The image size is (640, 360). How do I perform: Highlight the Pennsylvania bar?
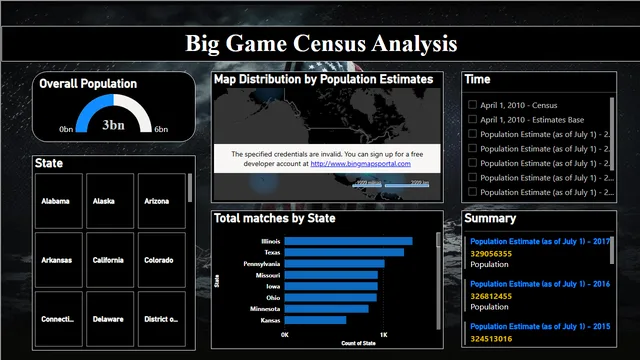tap(335, 264)
